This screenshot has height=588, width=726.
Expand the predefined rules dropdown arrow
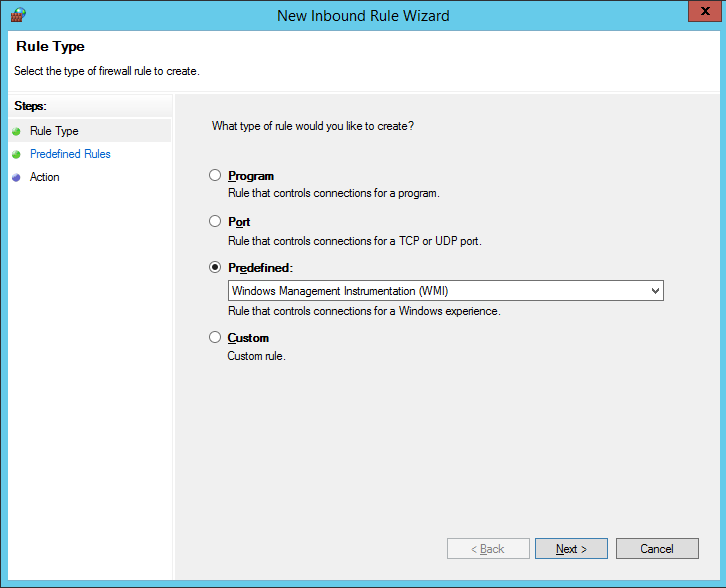point(655,291)
